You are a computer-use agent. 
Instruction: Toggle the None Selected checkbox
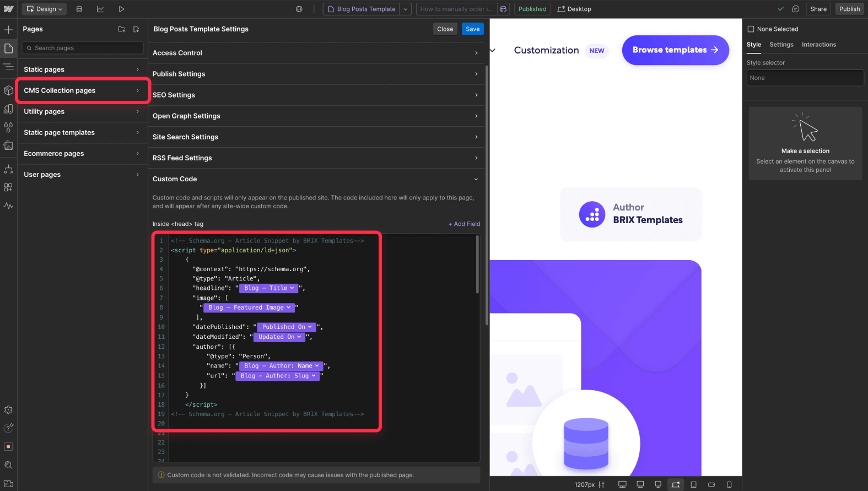751,29
